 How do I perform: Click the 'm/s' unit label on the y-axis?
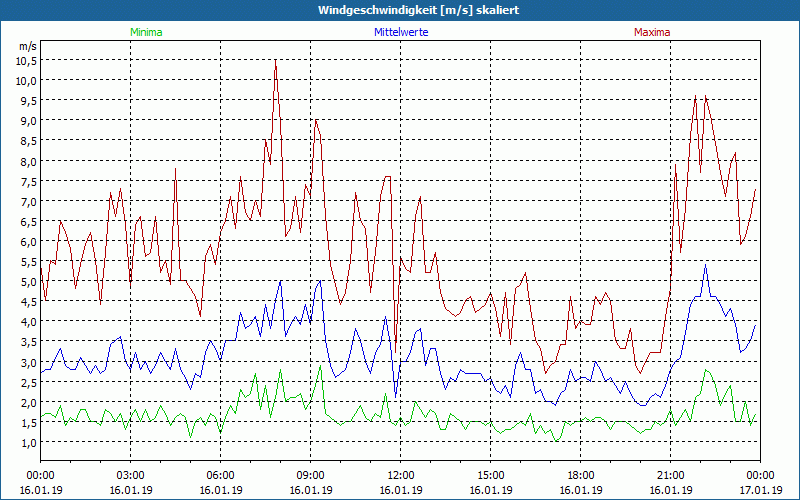coord(28,46)
